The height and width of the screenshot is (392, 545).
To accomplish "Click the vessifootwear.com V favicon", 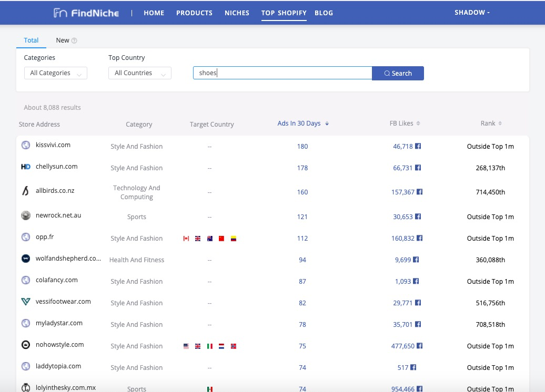I will [x=26, y=302].
